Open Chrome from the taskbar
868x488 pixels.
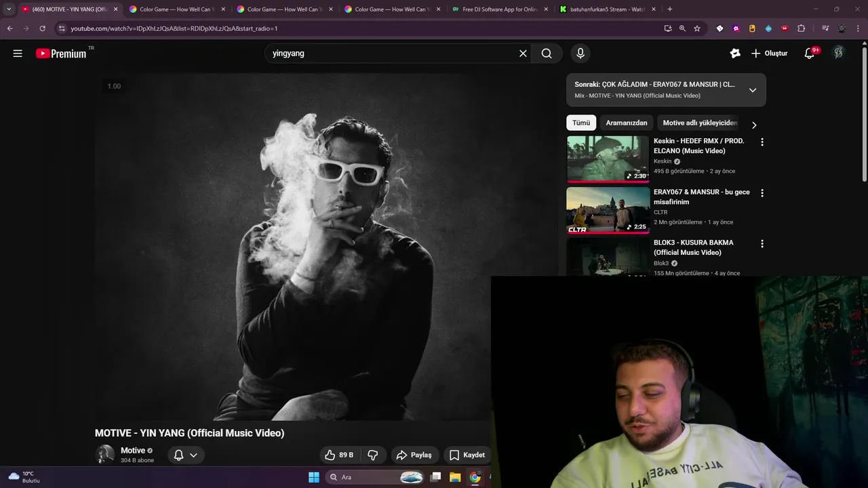pyautogui.click(x=475, y=477)
